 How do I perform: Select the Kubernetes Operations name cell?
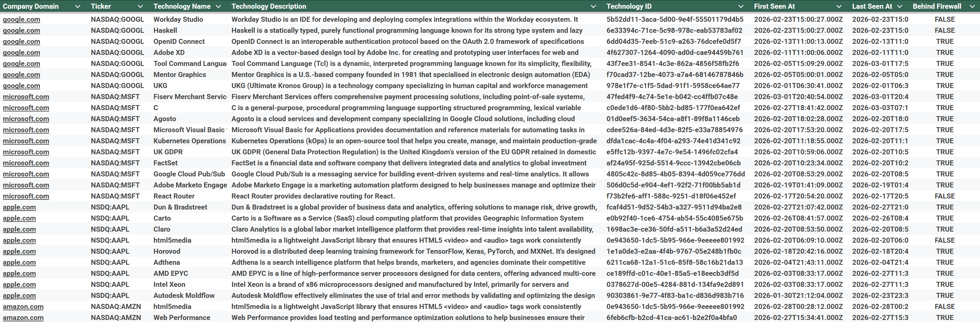coord(190,141)
